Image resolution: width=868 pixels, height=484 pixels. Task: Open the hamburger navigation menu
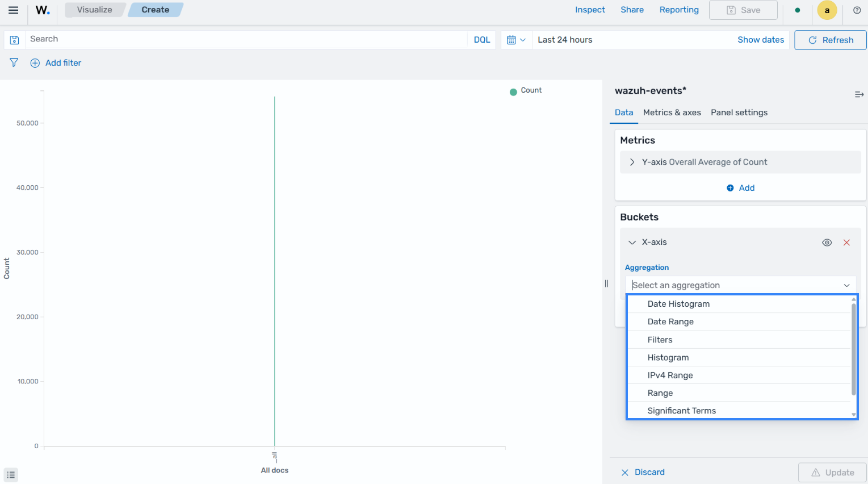click(x=14, y=10)
